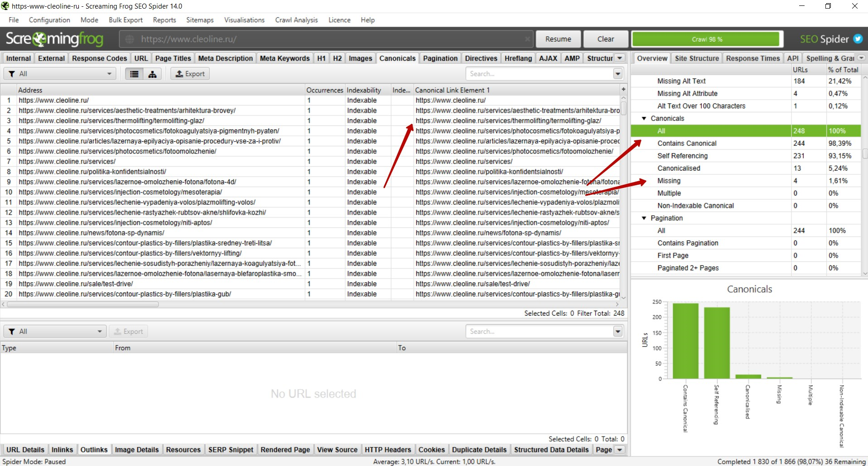
Task: Add a column with plus icon
Action: pos(623,90)
